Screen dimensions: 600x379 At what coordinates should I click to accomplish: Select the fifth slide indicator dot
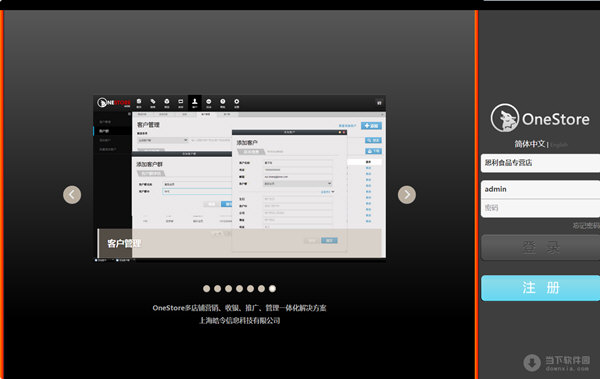[x=250, y=289]
